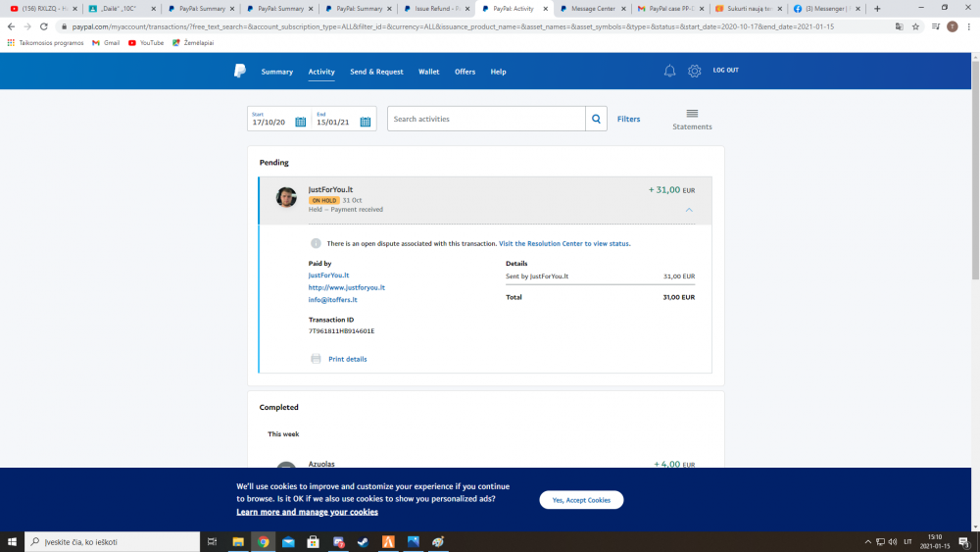The width and height of the screenshot is (980, 552).
Task: Switch to the Messenger tab
Action: pos(826,9)
